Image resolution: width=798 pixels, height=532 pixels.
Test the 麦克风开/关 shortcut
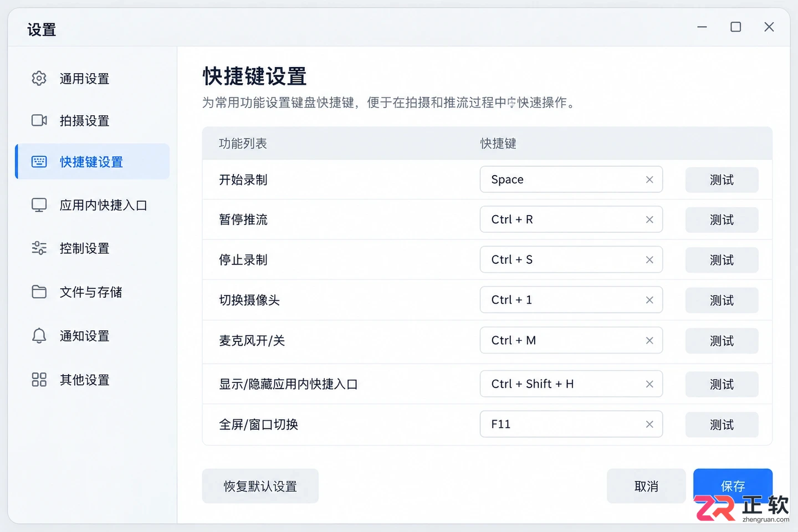722,341
